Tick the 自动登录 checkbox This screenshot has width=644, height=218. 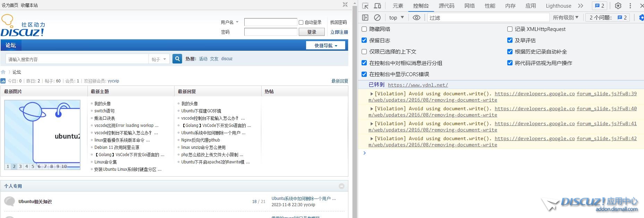click(301, 22)
